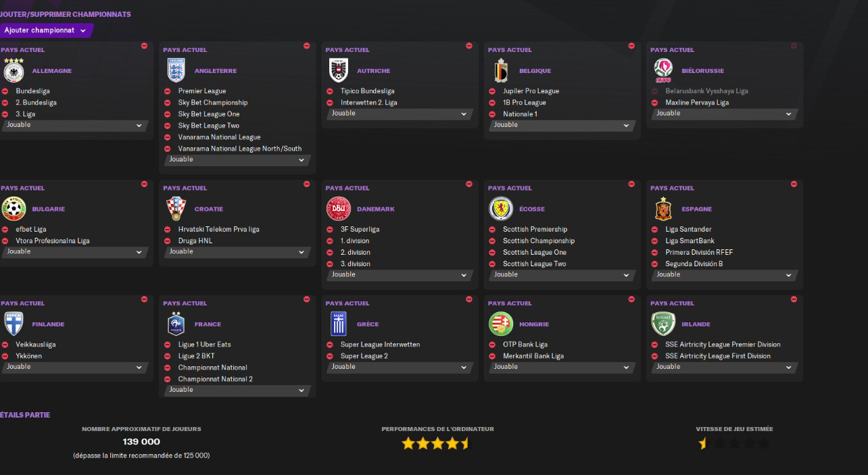Remove the Espagne country card
The height and width of the screenshot is (475, 868).
coord(794,184)
